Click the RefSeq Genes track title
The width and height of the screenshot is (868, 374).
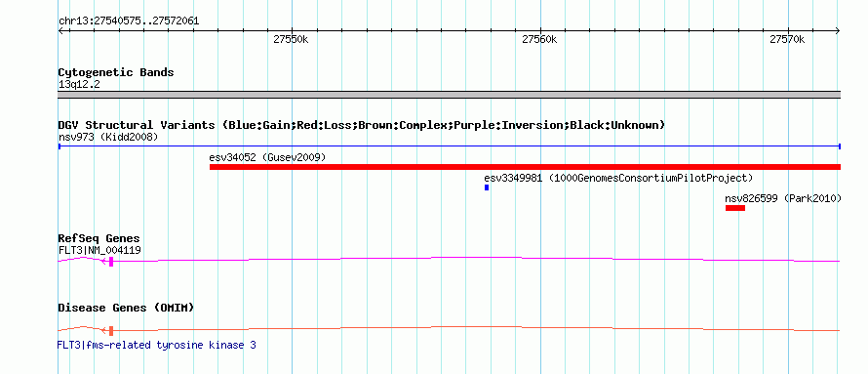click(x=99, y=239)
